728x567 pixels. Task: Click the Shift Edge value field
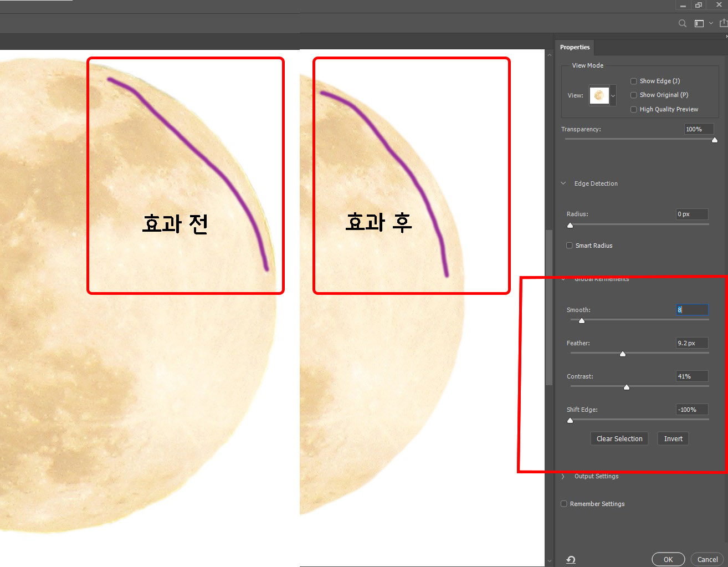tap(692, 410)
